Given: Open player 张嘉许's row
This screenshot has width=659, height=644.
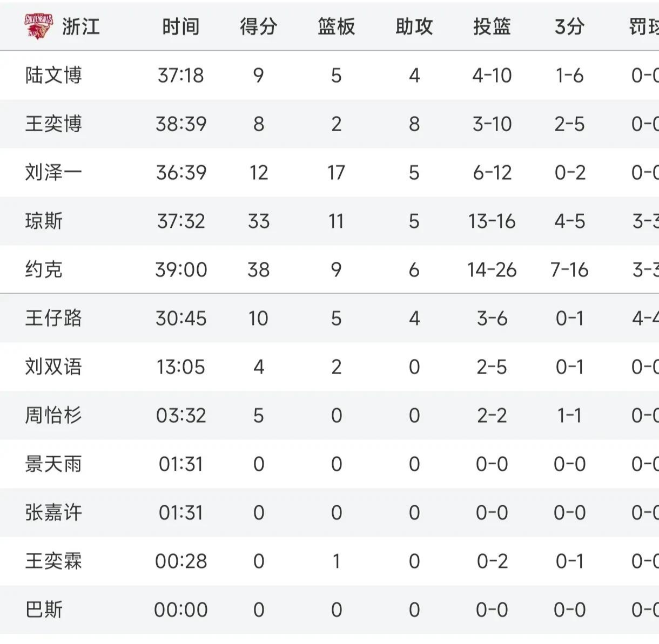Looking at the screenshot, I should pos(53,512).
